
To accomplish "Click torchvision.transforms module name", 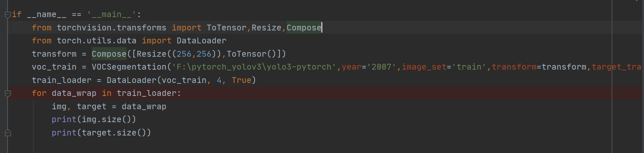I will tap(112, 28).
